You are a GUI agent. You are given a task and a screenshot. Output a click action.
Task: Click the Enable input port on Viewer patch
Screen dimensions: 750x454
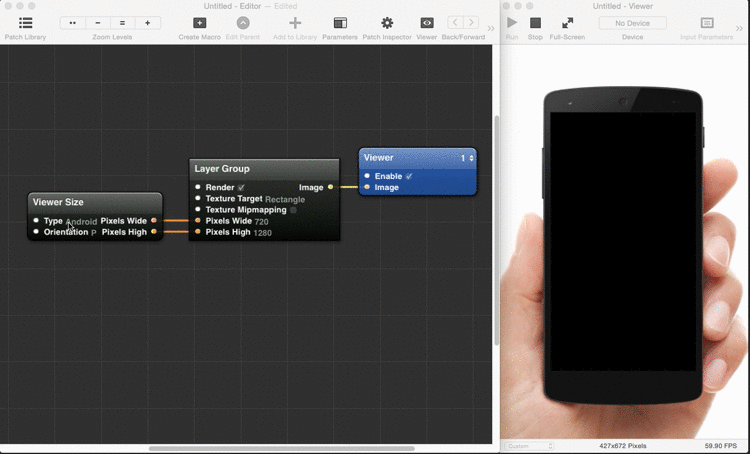pos(367,176)
